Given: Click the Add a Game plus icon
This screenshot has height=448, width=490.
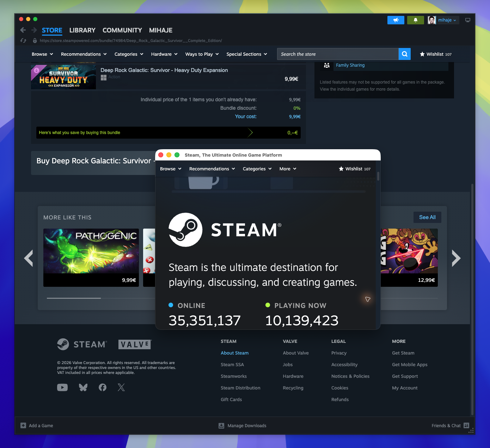Looking at the screenshot, I should pyautogui.click(x=23, y=425).
